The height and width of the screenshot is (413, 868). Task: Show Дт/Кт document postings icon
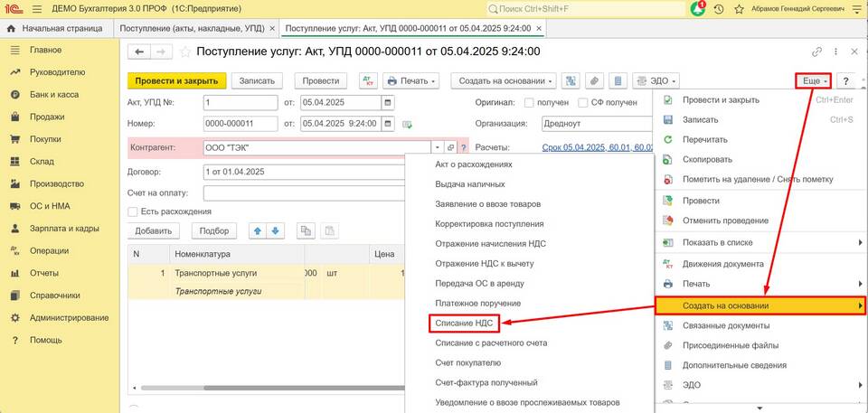pyautogui.click(x=368, y=80)
